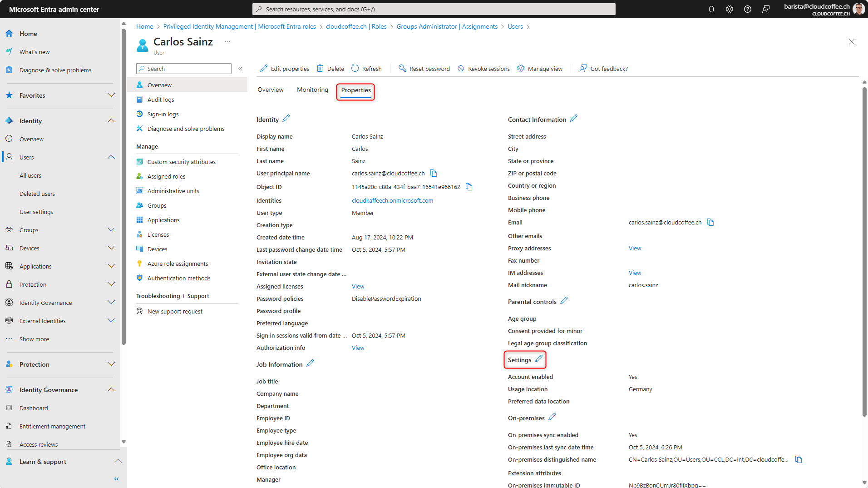The height and width of the screenshot is (488, 868).
Task: Switch to the Monitoring tab
Action: 312,90
